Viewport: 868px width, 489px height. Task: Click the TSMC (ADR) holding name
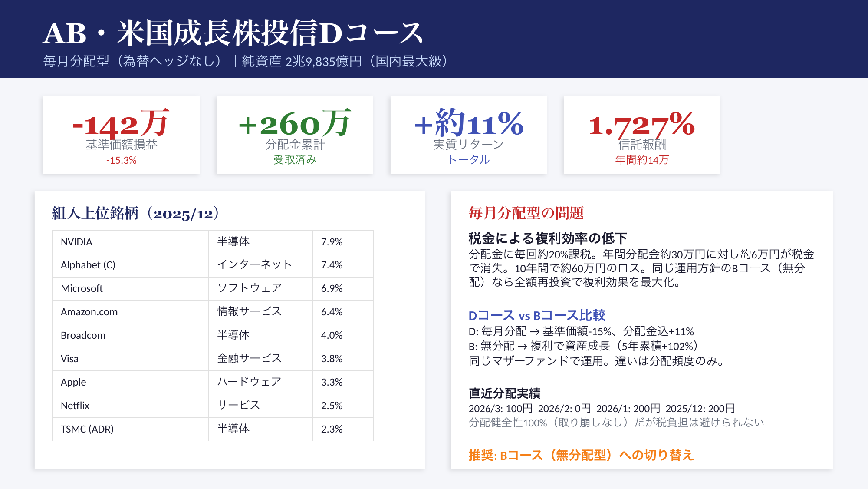tap(87, 429)
